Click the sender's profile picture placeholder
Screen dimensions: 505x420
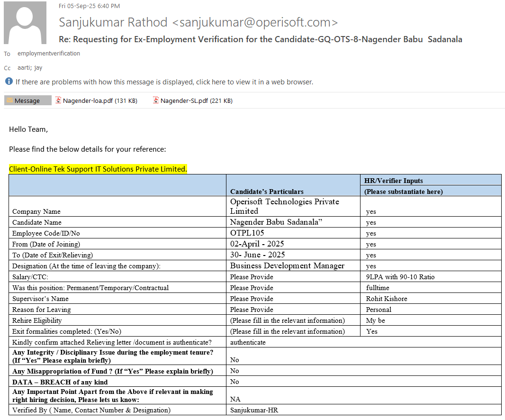pos(25,23)
